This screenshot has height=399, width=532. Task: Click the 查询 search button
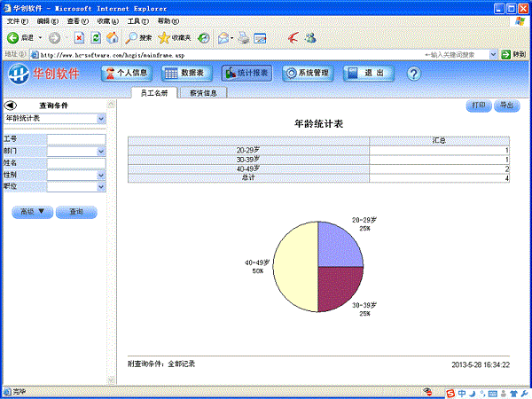[76, 212]
